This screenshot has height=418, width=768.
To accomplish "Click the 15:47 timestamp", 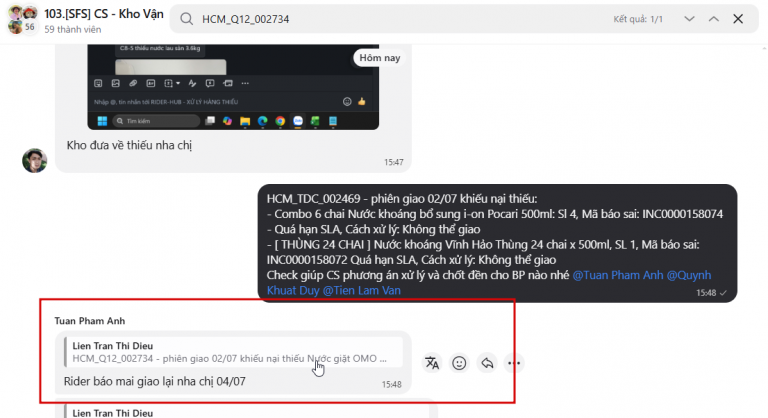I will pyautogui.click(x=393, y=162).
